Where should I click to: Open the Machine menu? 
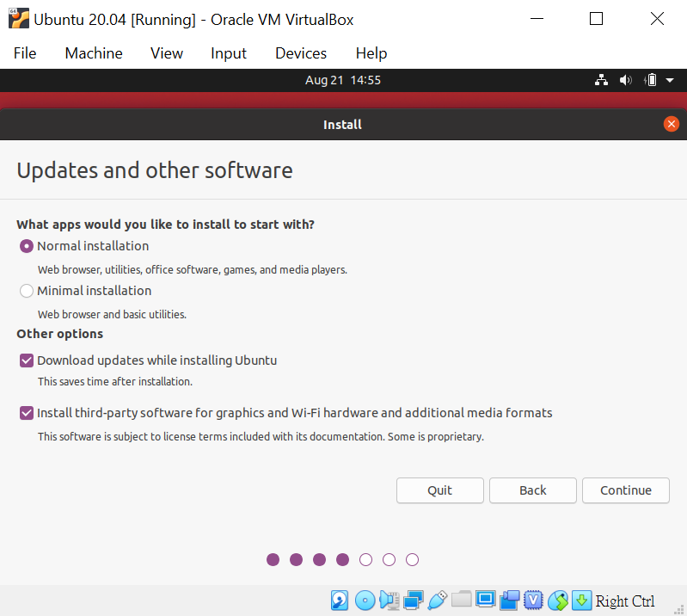[94, 53]
